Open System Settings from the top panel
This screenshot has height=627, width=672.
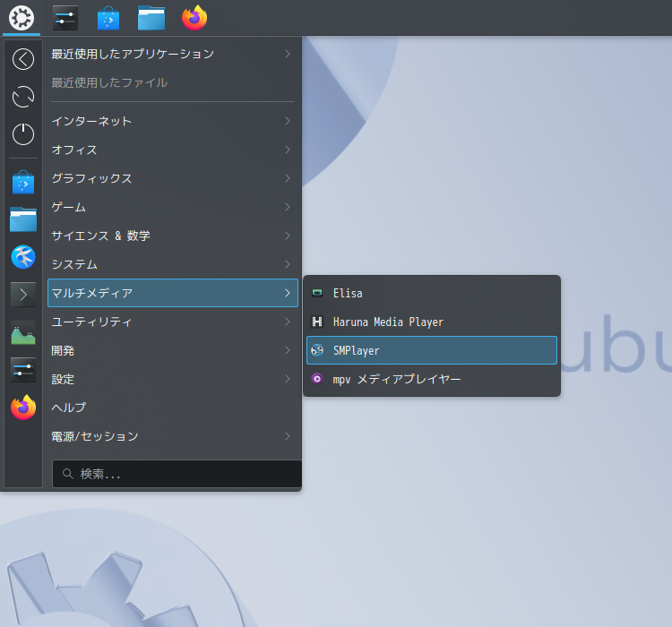tap(65, 18)
